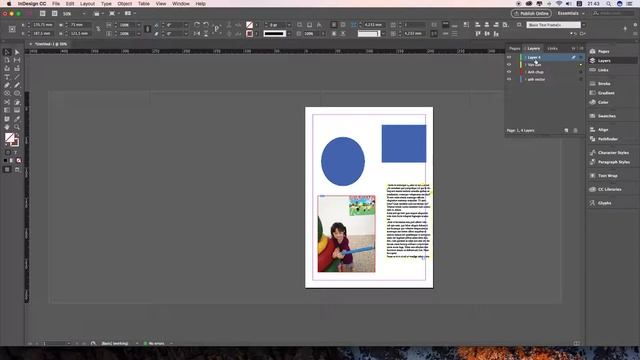The width and height of the screenshot is (640, 360).
Task: Select the child photo on the page
Action: pyautogui.click(x=346, y=234)
